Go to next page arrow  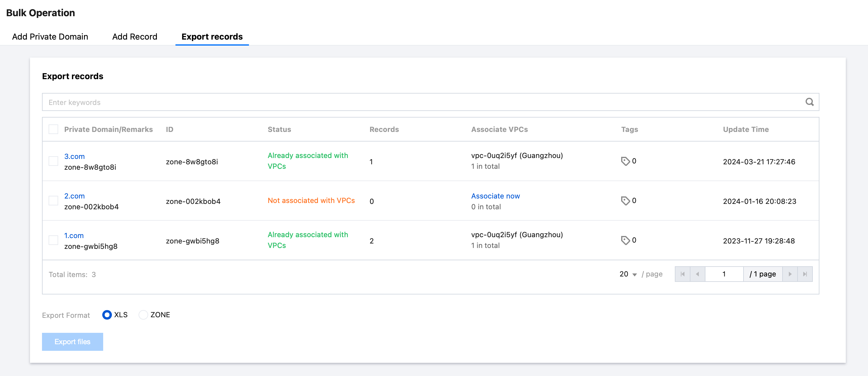(790, 274)
